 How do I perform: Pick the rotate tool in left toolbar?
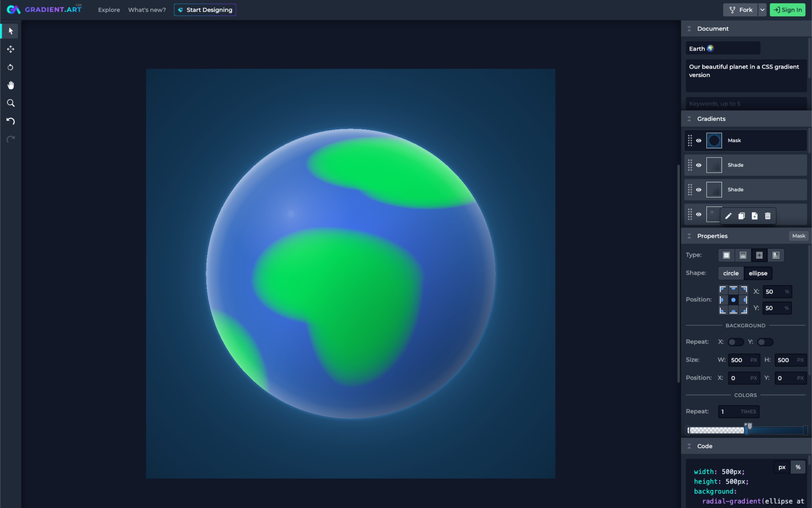[x=10, y=67]
